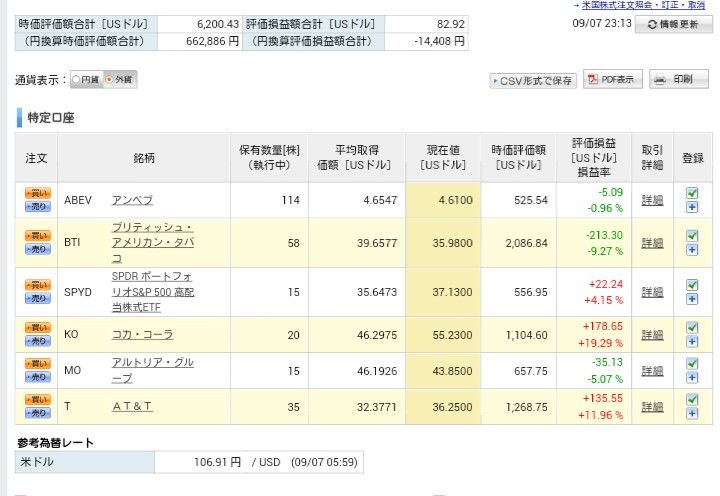Click the blue plus icon for KO
Viewport: 720px width, 496px height.
[x=692, y=342]
